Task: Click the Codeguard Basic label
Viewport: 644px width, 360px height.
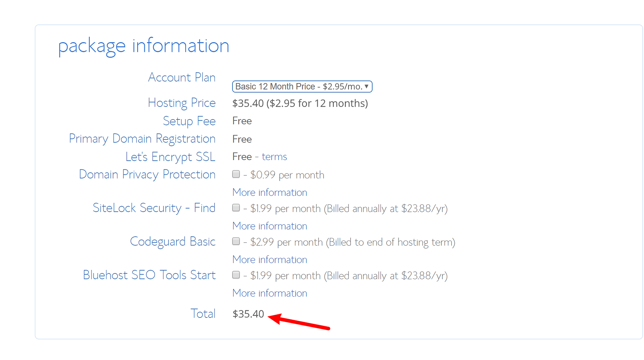Action: click(173, 242)
